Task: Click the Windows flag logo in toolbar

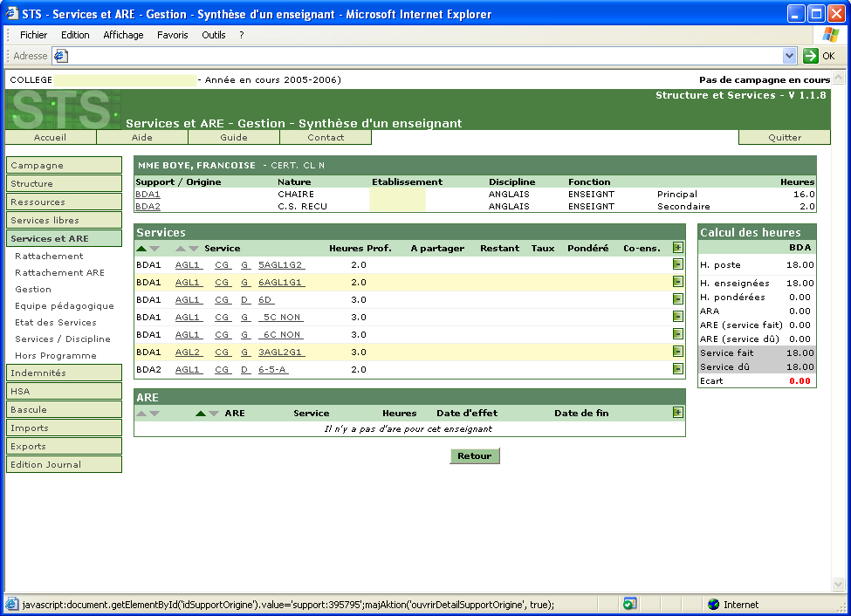Action: tap(830, 35)
